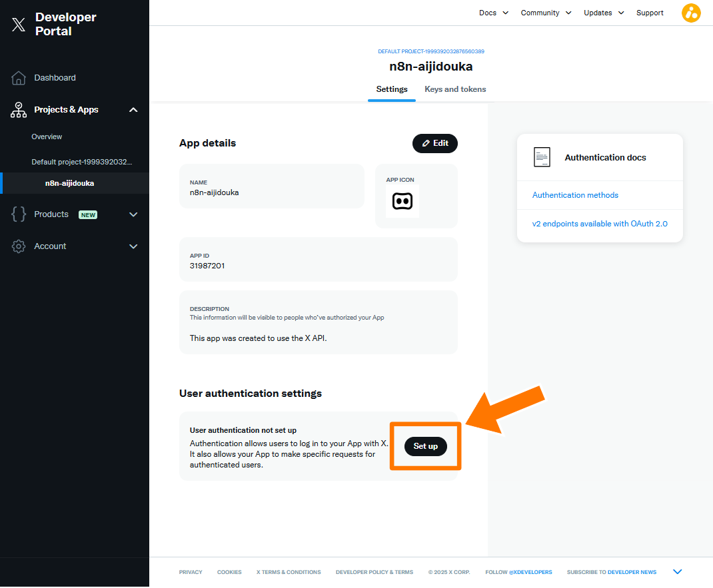Viewport: 713px width, 588px height.
Task: Click the Dashboard home icon
Action: 19,78
